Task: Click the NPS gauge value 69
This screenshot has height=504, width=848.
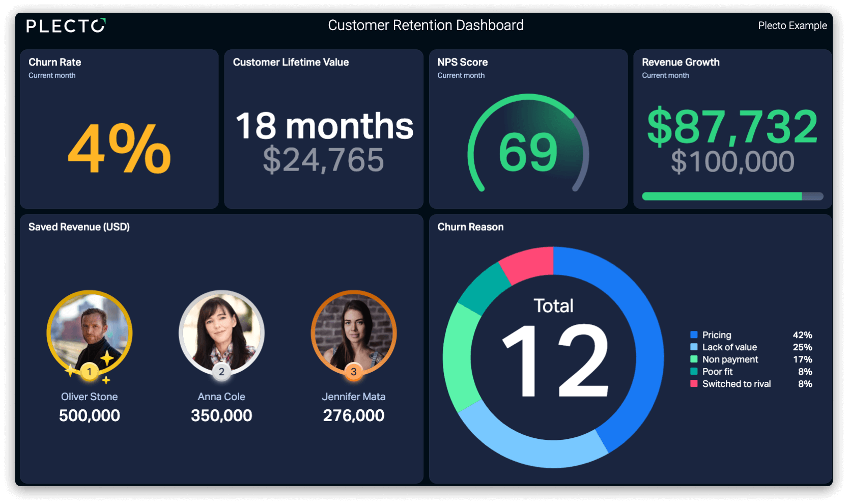Action: (x=528, y=152)
